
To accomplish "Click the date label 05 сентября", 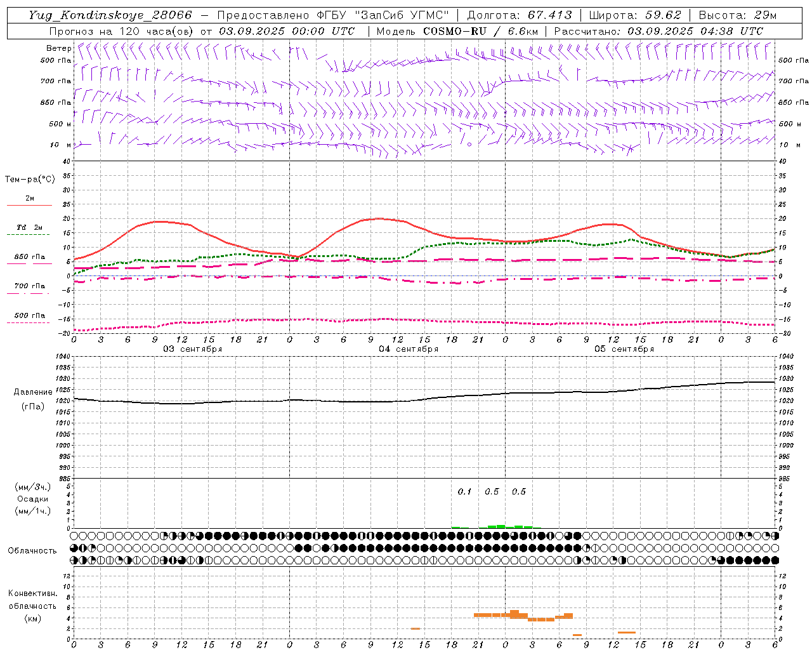I will (x=624, y=348).
